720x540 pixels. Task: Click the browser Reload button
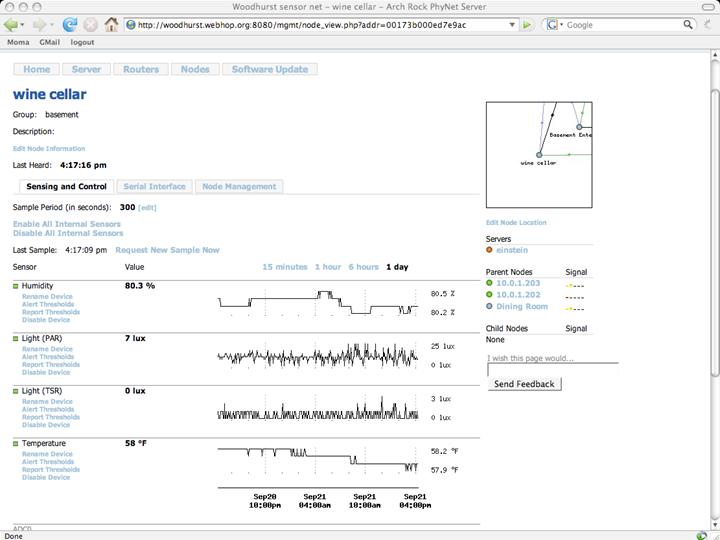[x=70, y=24]
